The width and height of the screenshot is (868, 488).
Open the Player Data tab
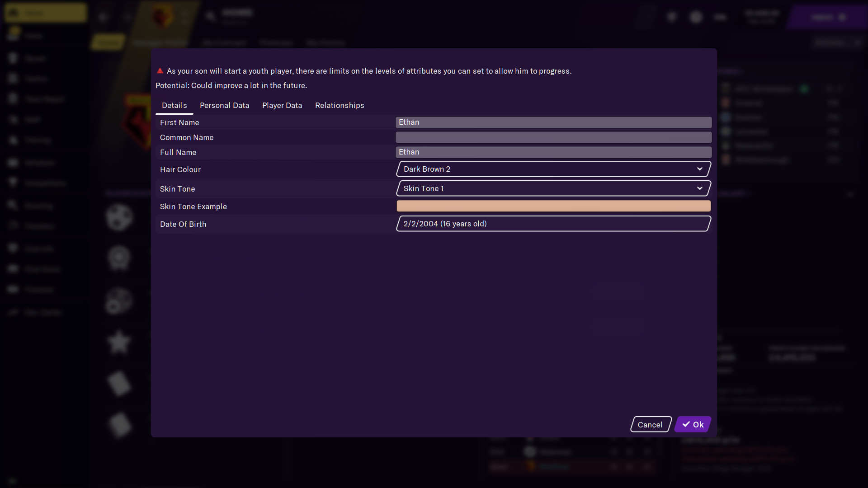pyautogui.click(x=282, y=105)
